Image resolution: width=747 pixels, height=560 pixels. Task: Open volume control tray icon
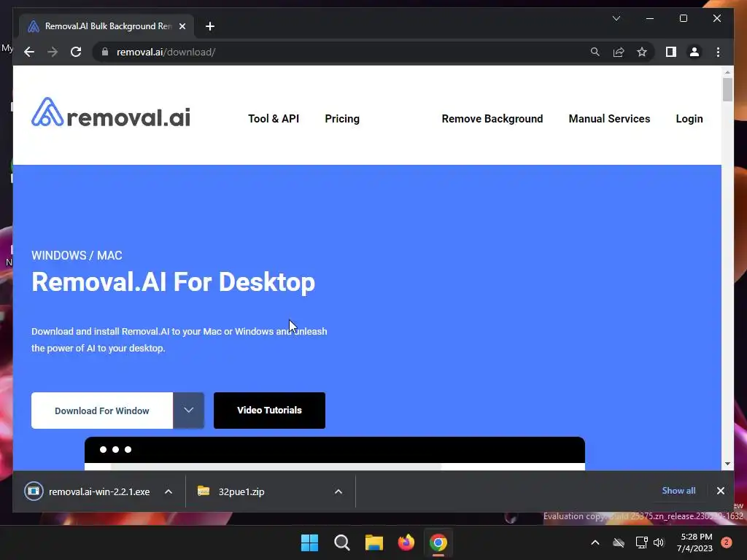[659, 542]
